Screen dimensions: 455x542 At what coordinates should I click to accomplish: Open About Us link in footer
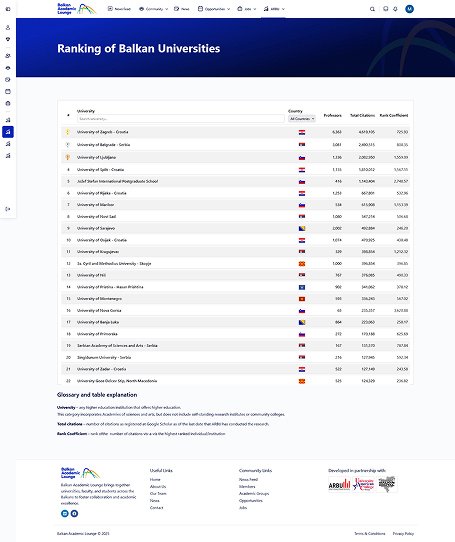[x=158, y=486]
